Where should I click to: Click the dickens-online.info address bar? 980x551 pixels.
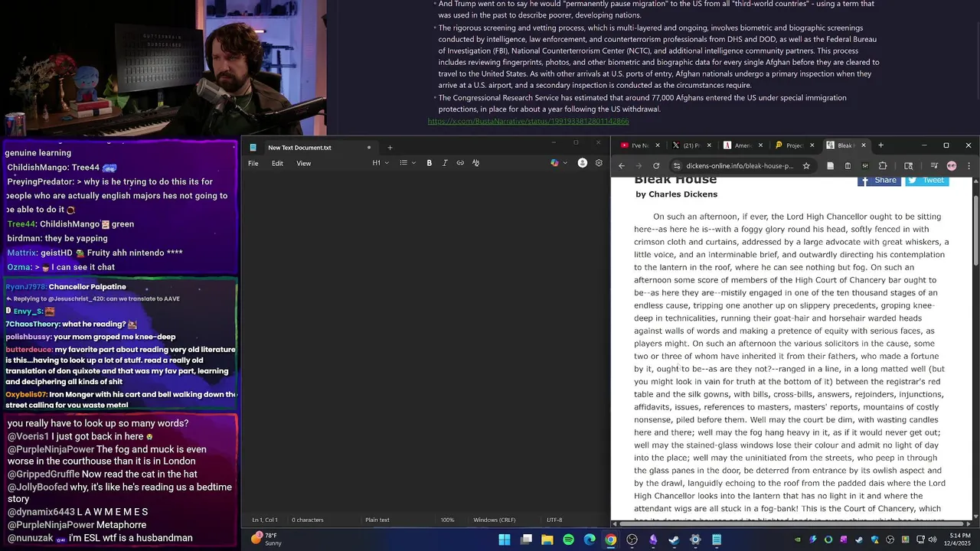740,165
